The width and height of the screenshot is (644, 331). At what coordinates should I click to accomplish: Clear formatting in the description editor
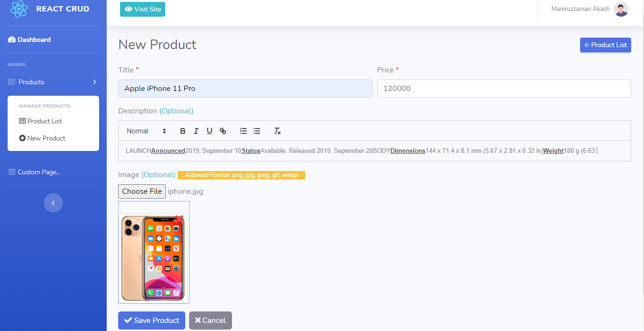coord(277,130)
